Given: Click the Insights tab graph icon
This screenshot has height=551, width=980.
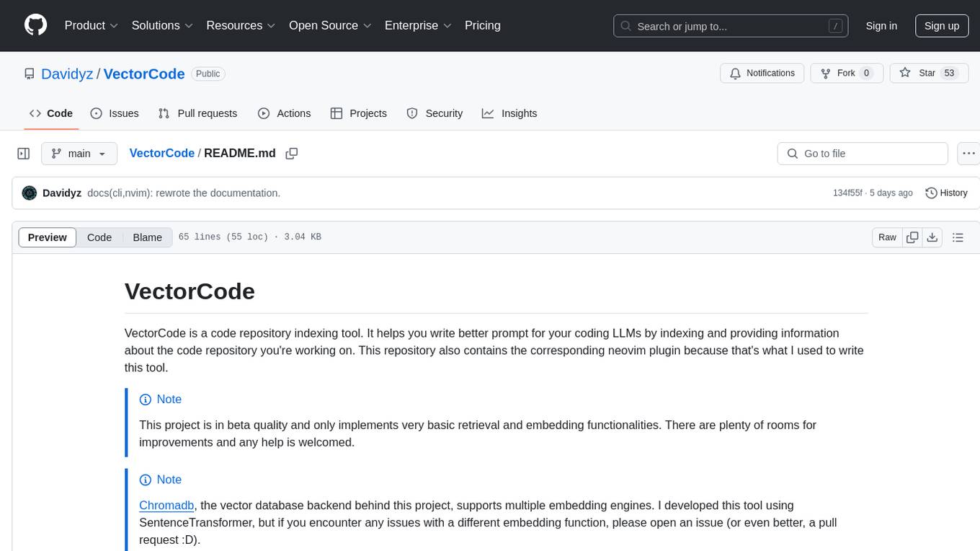Looking at the screenshot, I should coord(488,113).
